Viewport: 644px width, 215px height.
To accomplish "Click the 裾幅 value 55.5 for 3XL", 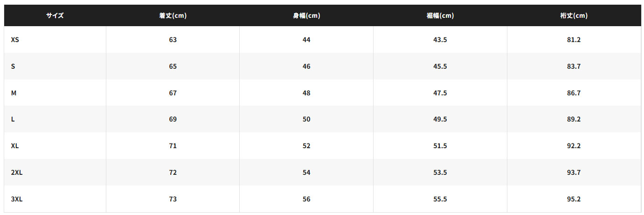I will click(x=440, y=199).
